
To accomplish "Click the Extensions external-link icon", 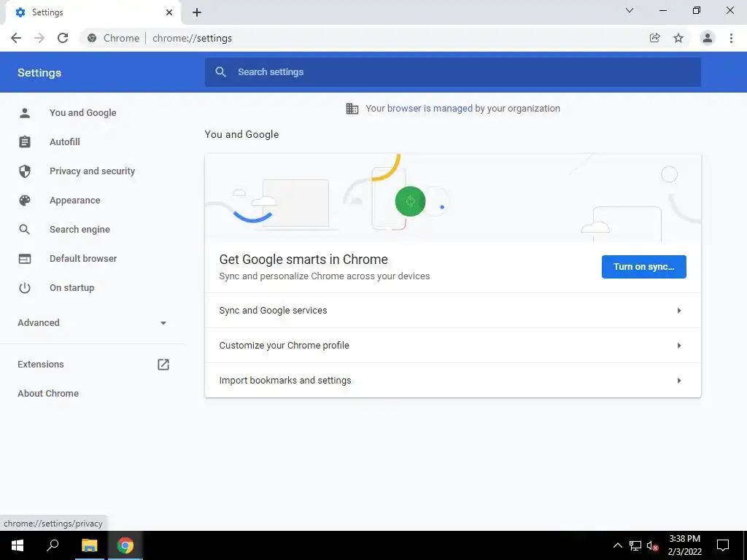I will click(163, 365).
